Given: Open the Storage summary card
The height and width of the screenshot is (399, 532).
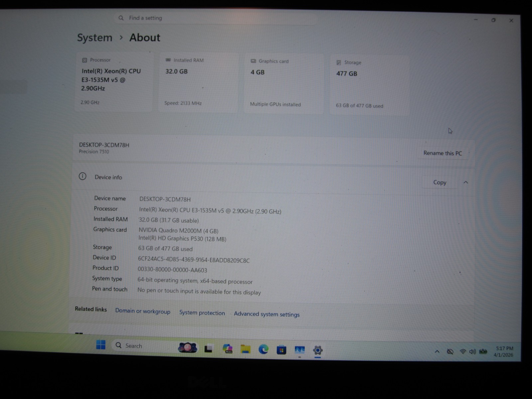Looking at the screenshot, I should tap(369, 85).
